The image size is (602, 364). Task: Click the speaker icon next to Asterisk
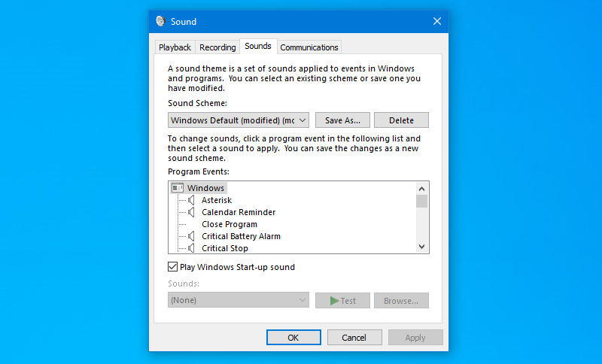tap(191, 200)
